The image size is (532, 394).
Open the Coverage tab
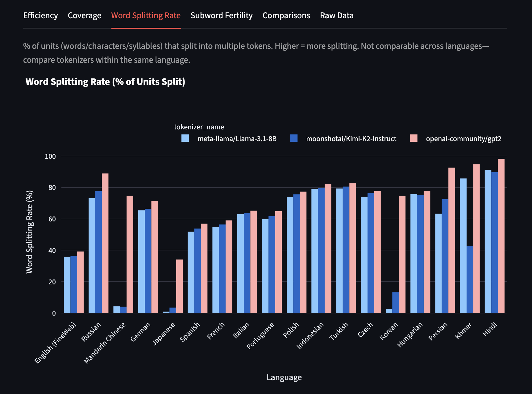(84, 15)
